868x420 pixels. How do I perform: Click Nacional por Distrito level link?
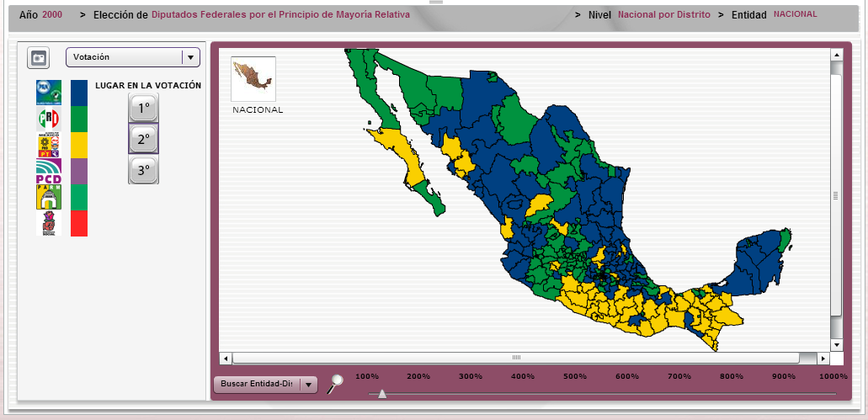664,15
